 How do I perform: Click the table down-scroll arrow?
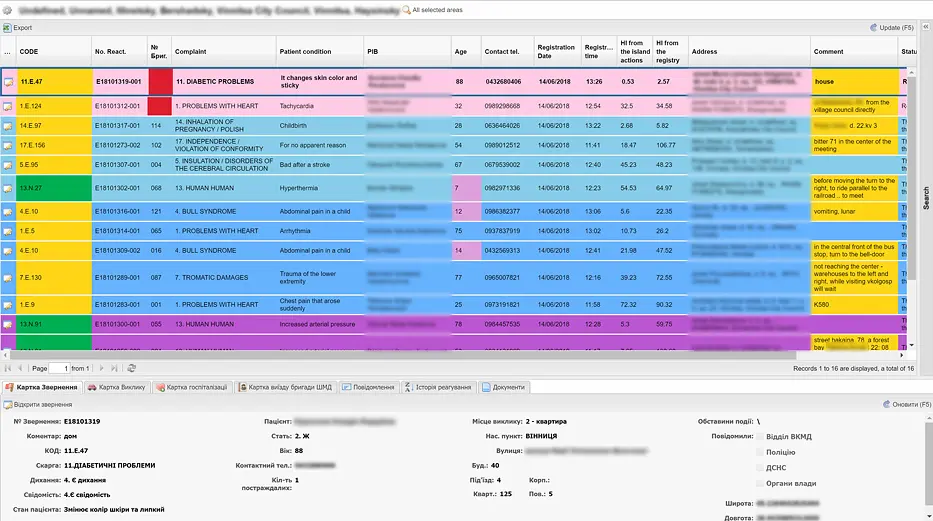tap(911, 345)
